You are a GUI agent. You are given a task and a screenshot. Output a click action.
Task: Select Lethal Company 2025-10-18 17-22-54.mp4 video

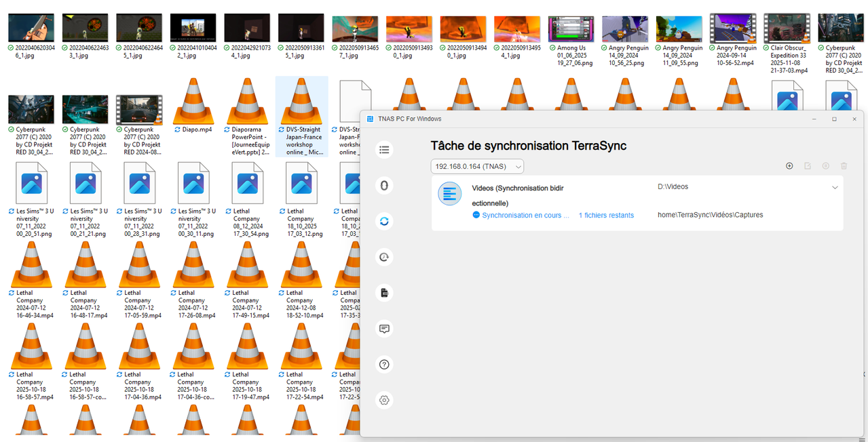click(301, 361)
